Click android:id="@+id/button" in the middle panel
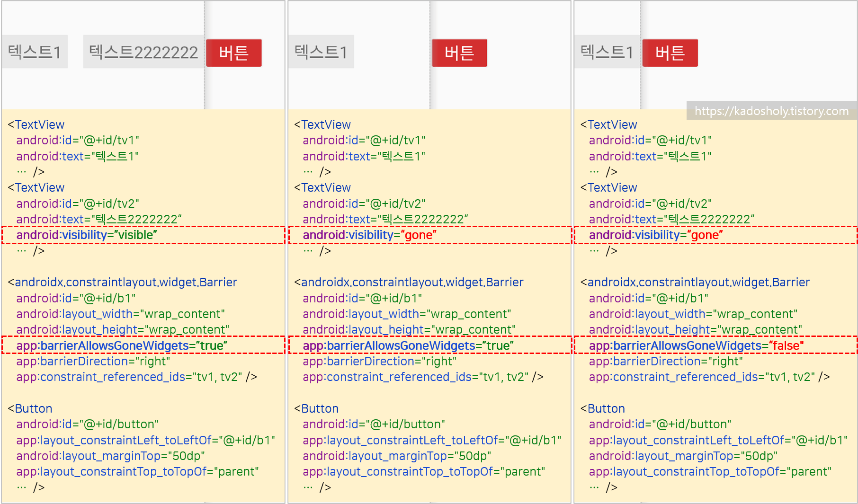The width and height of the screenshot is (858, 504). point(374,424)
